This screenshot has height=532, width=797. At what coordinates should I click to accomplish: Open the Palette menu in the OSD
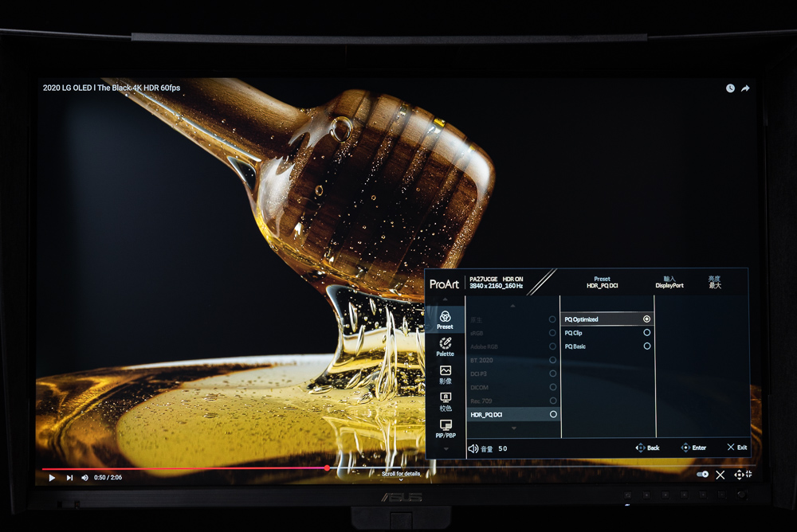[445, 346]
